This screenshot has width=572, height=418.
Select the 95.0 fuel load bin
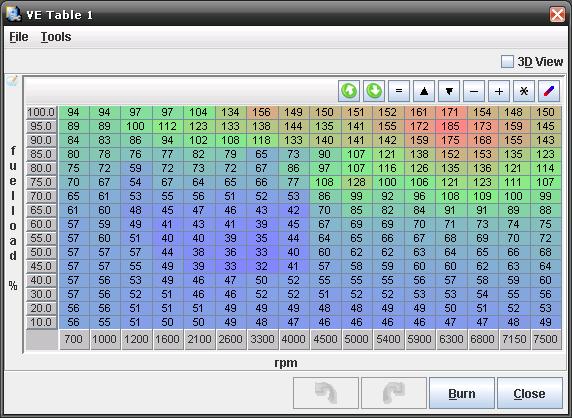pos(41,126)
